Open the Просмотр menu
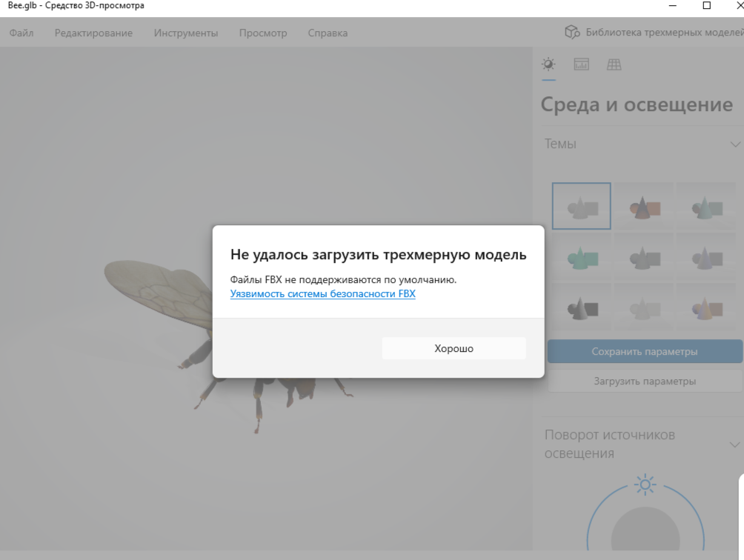Viewport: 744px width, 560px height. click(x=263, y=33)
